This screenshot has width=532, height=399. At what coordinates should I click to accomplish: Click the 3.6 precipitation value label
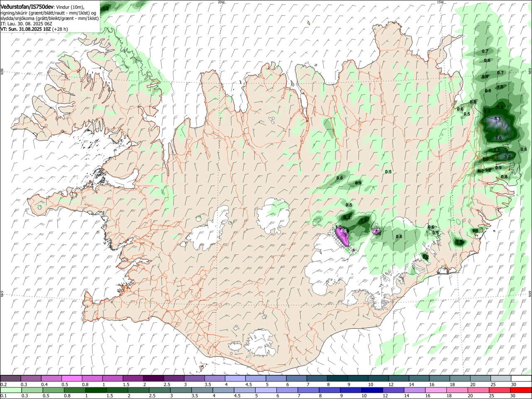(499, 138)
